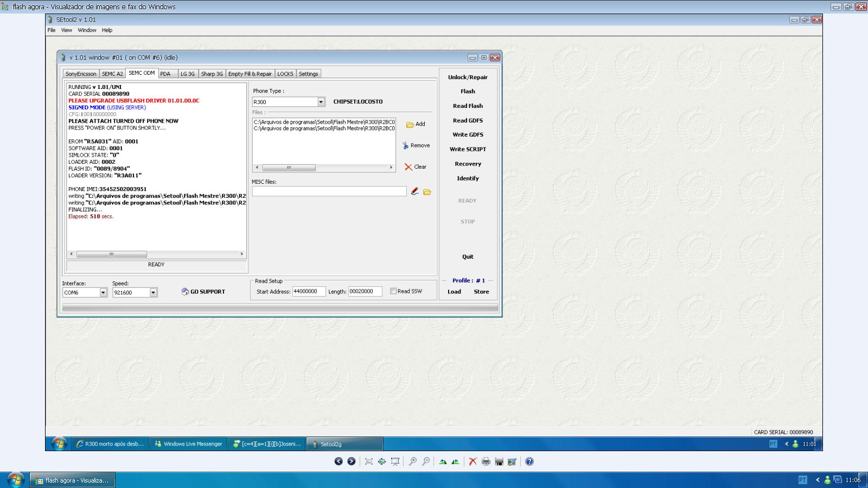Screen dimensions: 868x488
Task: Open the Window menu
Action: [87, 30]
